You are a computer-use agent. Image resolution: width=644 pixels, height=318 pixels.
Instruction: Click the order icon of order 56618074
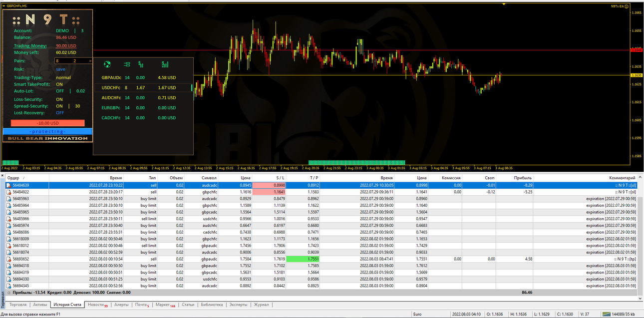click(x=8, y=253)
